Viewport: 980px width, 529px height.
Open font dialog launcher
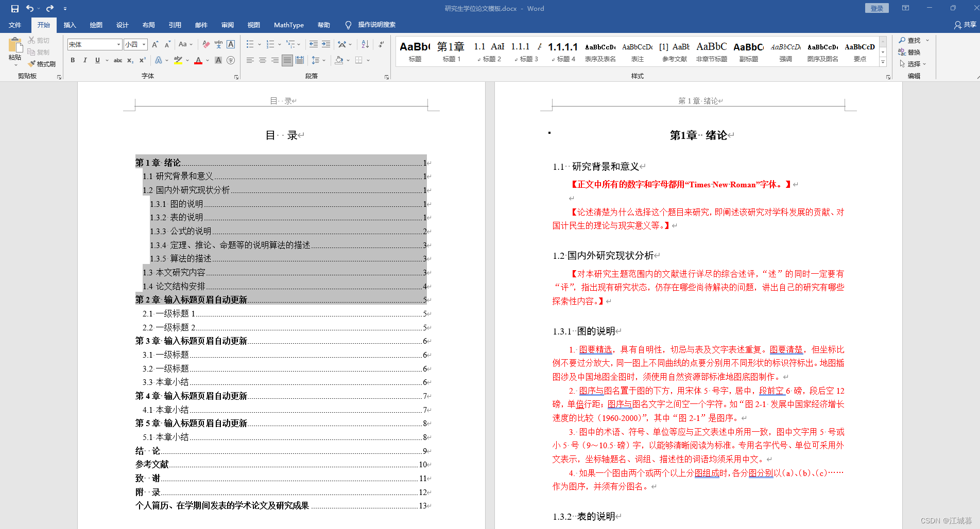point(236,77)
